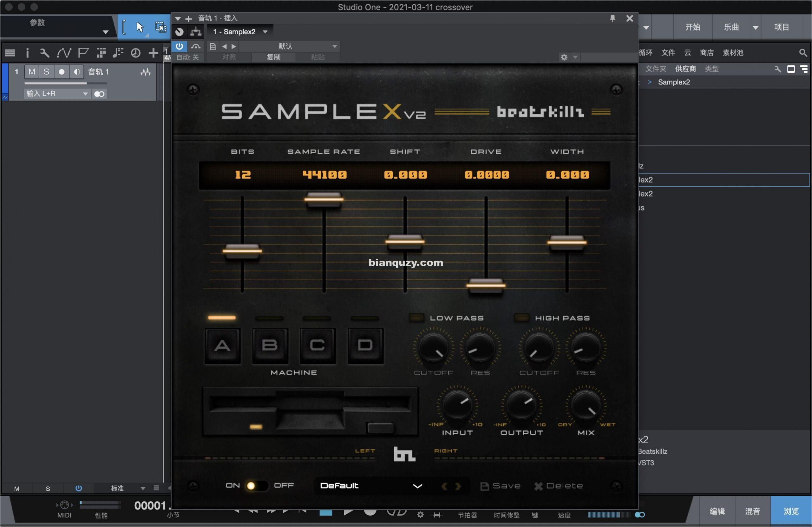Go to the previous preset arrow
The height and width of the screenshot is (527, 812).
224,46
